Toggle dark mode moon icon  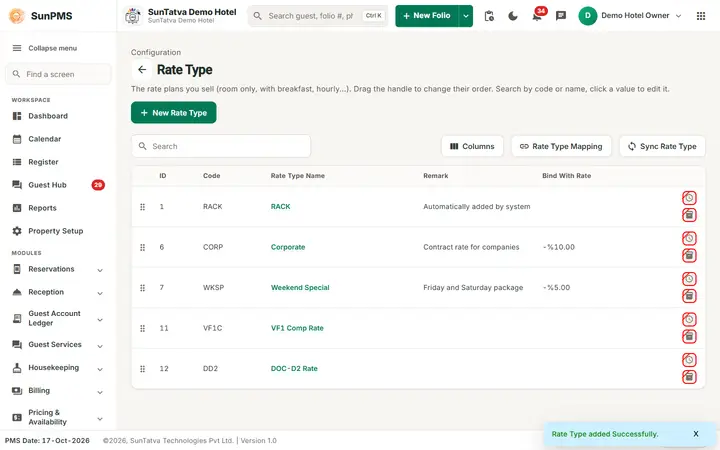513,16
